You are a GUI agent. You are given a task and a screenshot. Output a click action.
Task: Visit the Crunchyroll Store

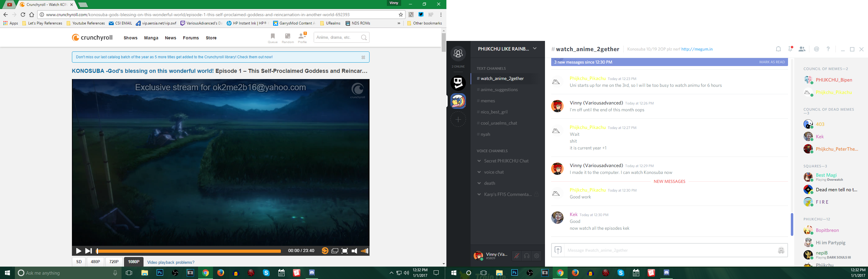(x=211, y=38)
